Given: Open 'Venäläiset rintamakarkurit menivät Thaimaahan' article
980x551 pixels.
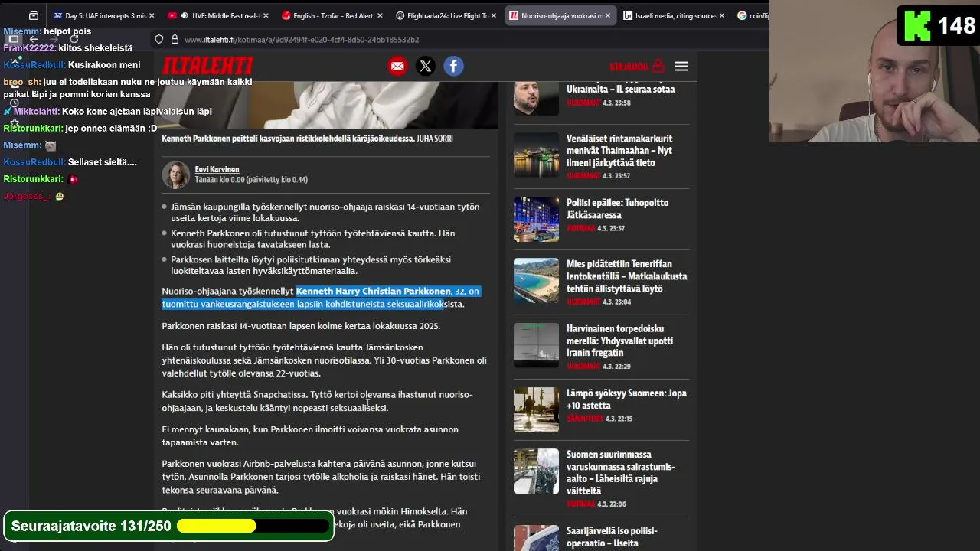Looking at the screenshot, I should [x=619, y=151].
